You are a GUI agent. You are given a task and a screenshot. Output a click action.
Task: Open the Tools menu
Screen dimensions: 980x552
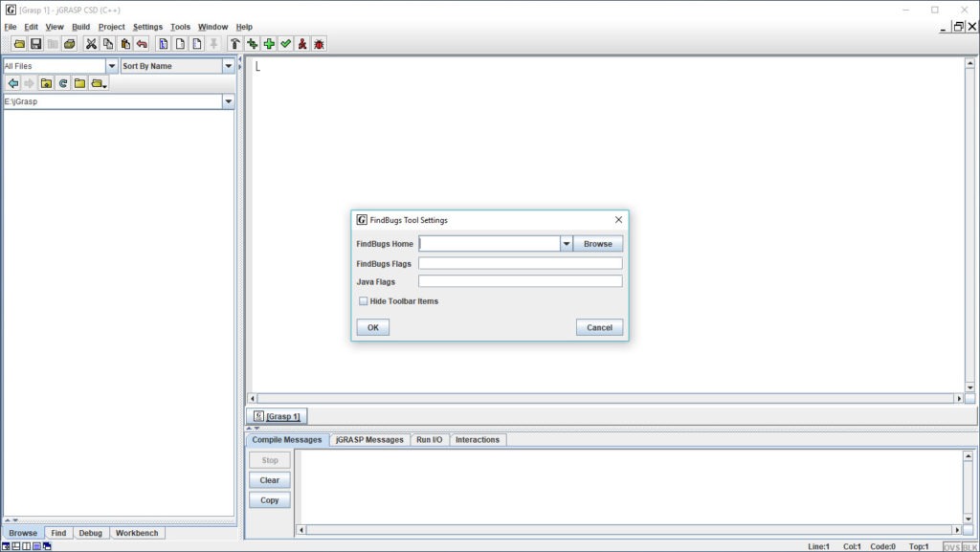pyautogui.click(x=180, y=27)
